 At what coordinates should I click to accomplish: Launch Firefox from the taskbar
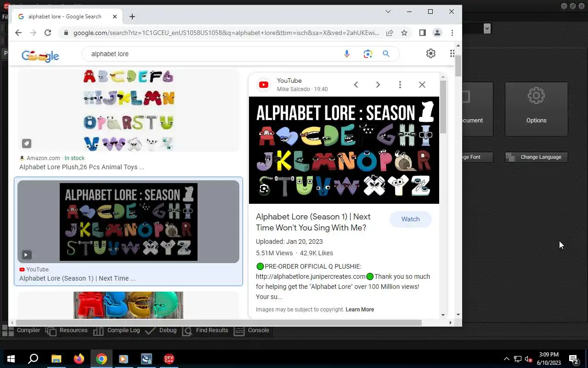[79, 359]
